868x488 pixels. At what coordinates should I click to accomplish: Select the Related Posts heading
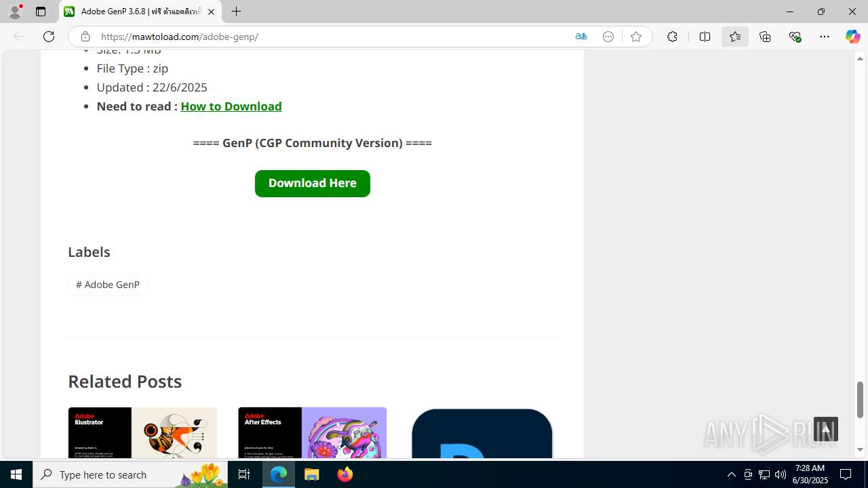click(125, 381)
